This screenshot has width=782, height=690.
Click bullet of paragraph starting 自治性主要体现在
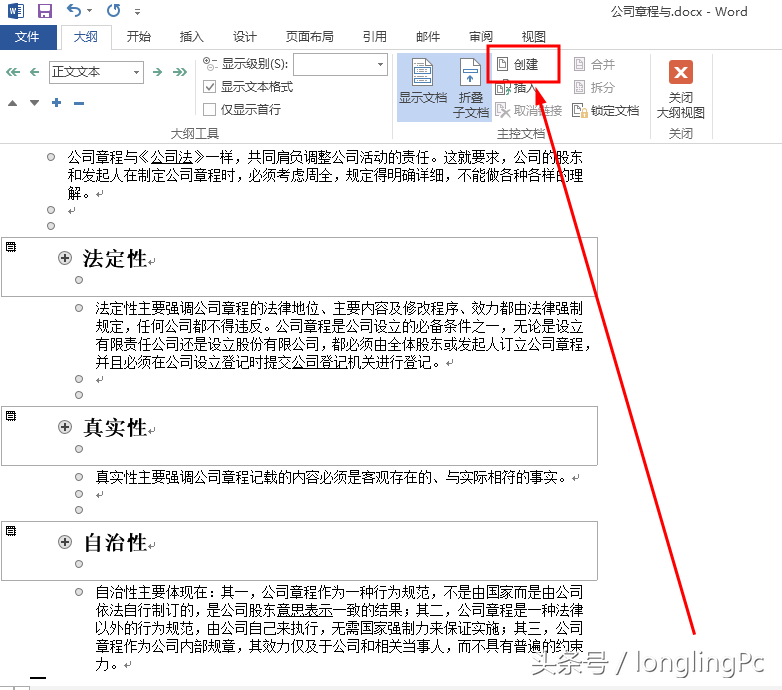pos(79,592)
